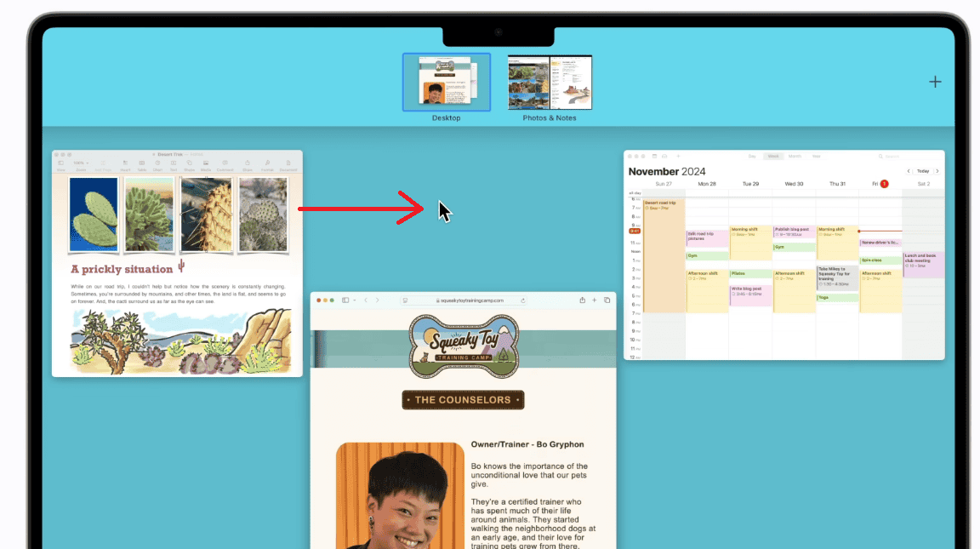Open the 'Write blog post' event

point(750,295)
